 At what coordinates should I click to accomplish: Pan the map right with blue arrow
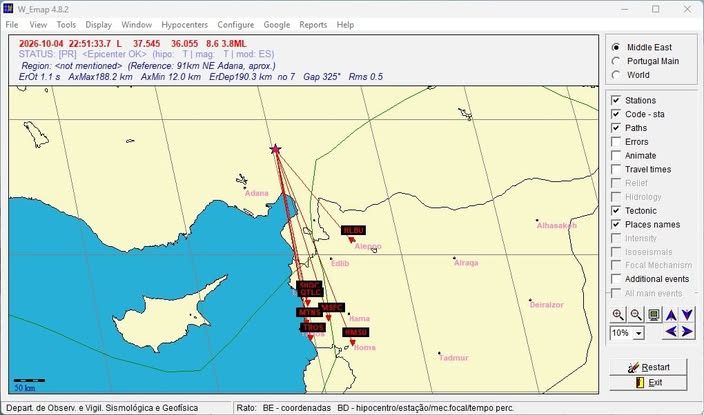(x=687, y=331)
